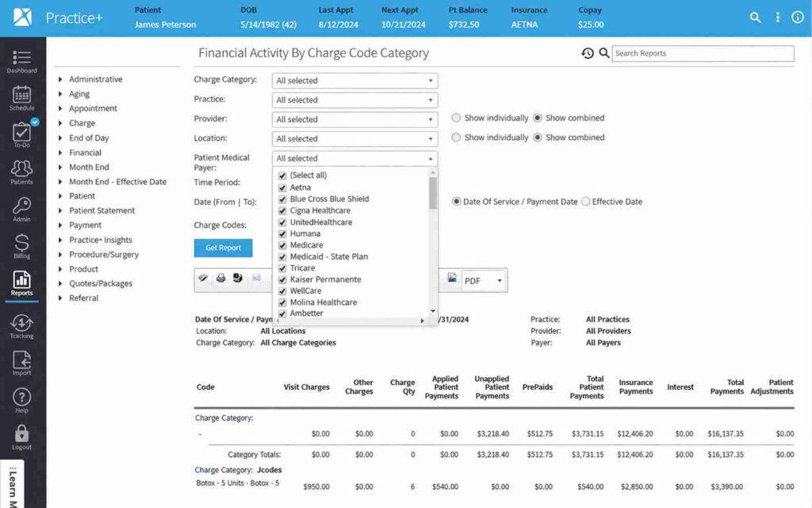Click the export icon beside PDF dropdown
812x508 pixels.
pos(452,279)
